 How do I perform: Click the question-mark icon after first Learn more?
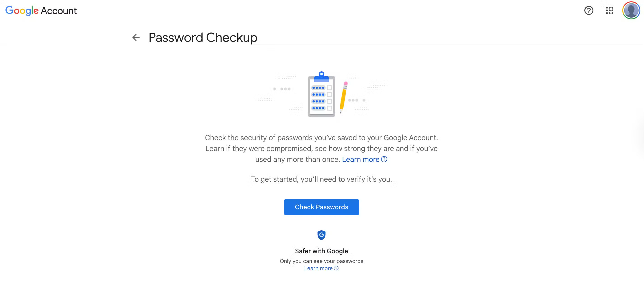(384, 159)
